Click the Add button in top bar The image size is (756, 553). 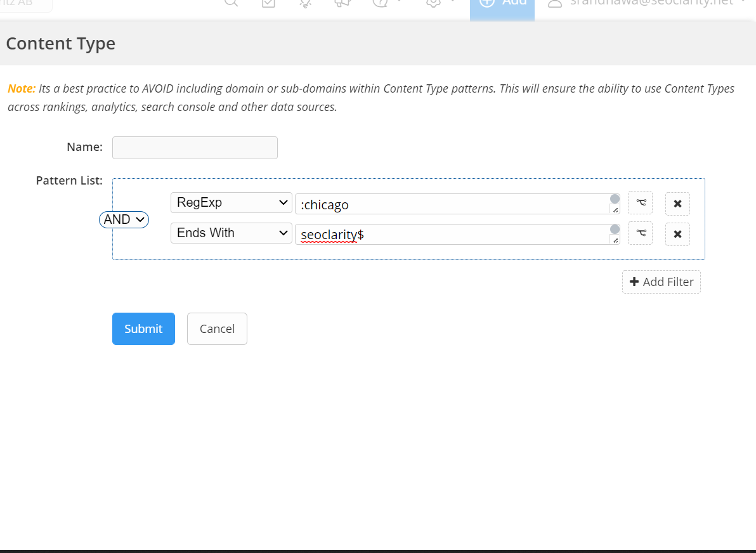[502, 4]
